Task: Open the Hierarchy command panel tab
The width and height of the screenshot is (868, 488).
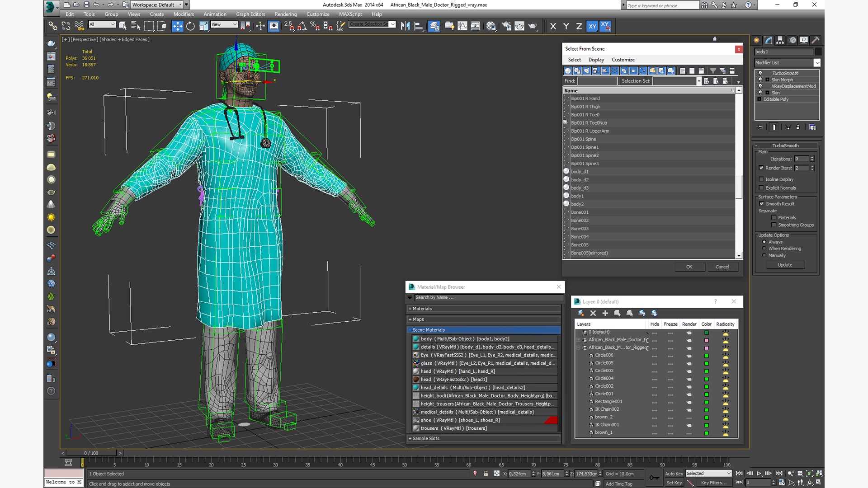Action: (780, 40)
